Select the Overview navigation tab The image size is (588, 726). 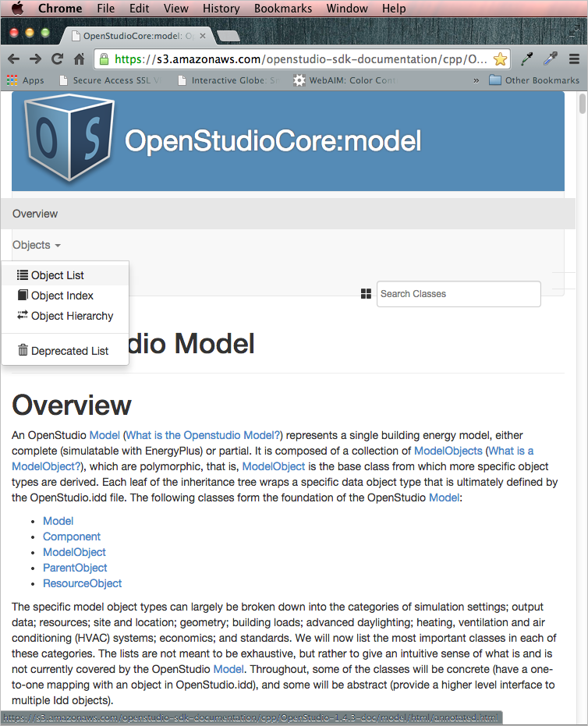pyautogui.click(x=35, y=214)
